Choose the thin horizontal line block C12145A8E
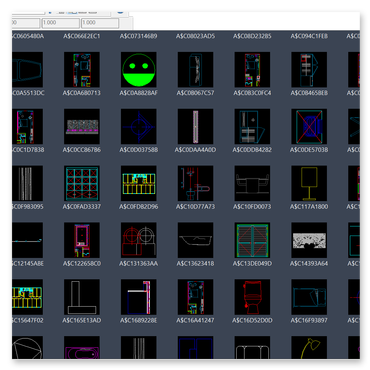 (27, 240)
